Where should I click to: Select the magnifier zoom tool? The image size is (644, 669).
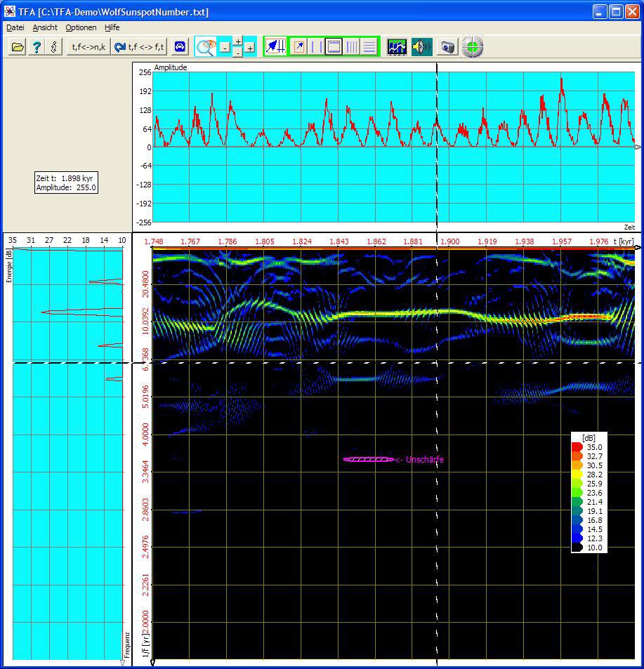(x=205, y=47)
